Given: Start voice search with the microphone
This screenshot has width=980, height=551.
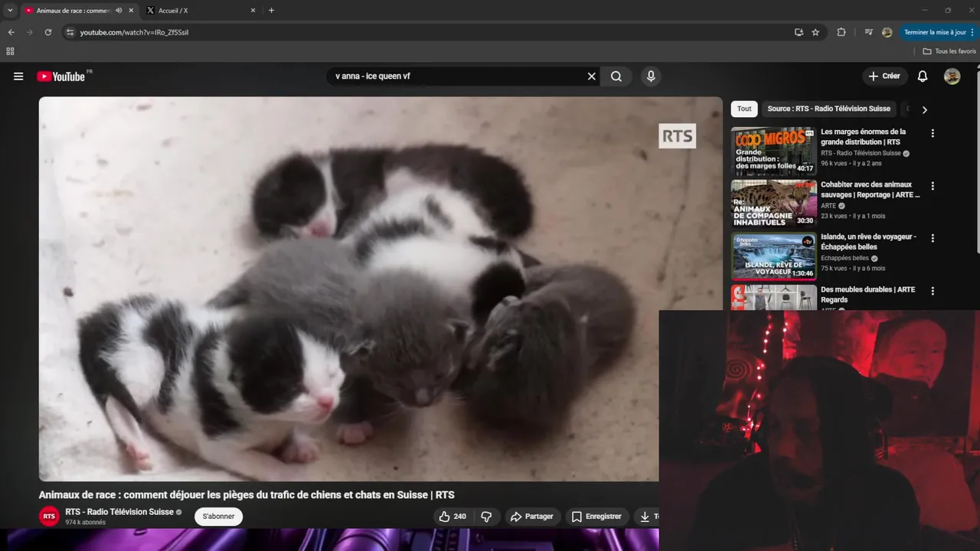Looking at the screenshot, I should pos(651,77).
